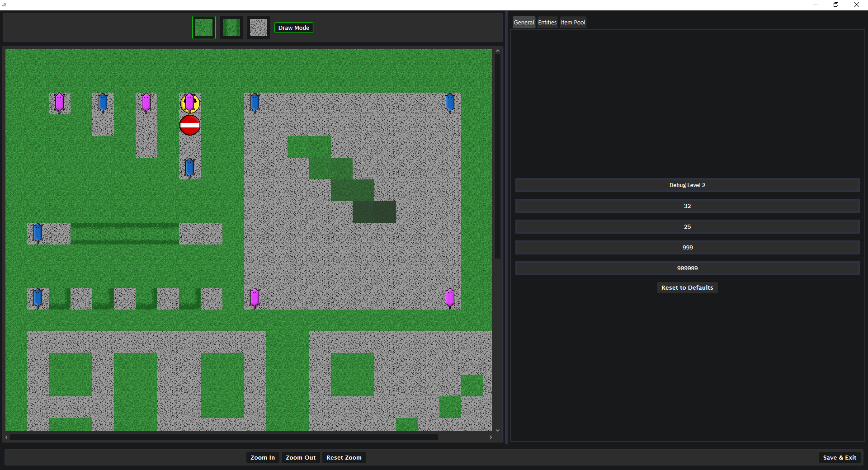Edit the Debug Level 2 name field
Image resolution: width=868 pixels, height=470 pixels.
tap(687, 185)
